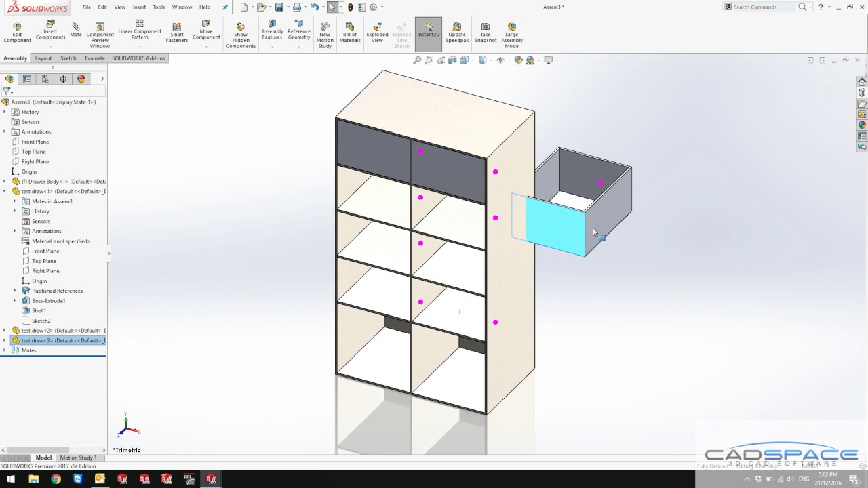The image size is (868, 488).
Task: Click the Print toolbar icon
Action: [296, 7]
